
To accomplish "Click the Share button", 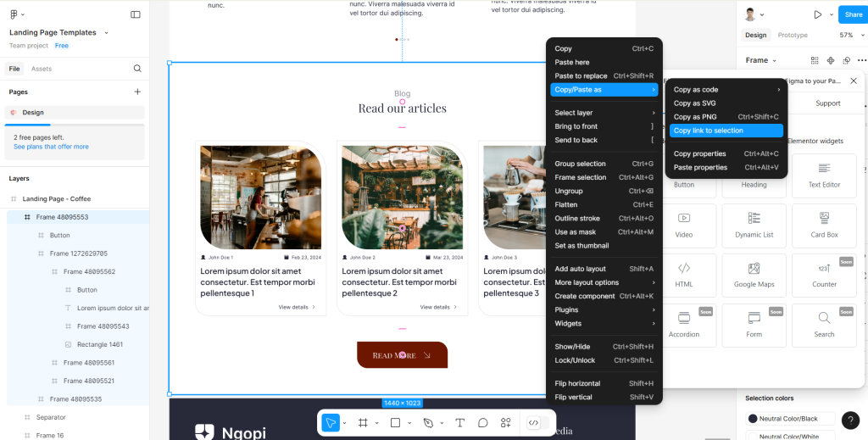I will coord(853,15).
